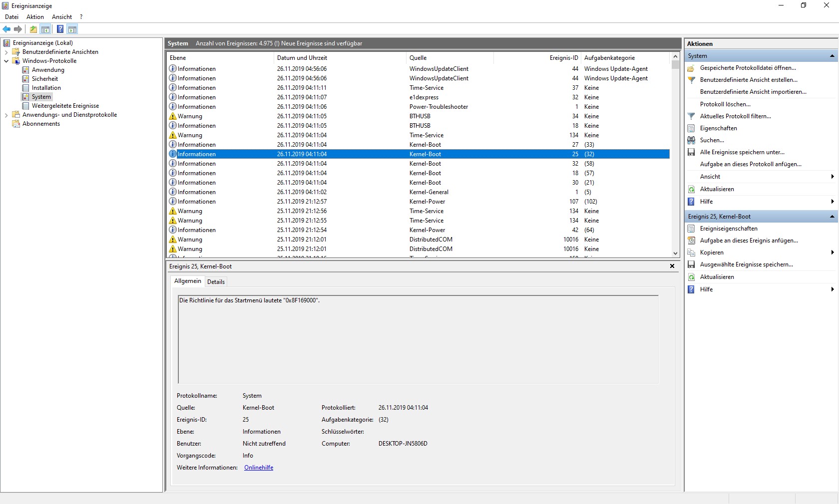This screenshot has width=839, height=504.
Task: Open the Onlinehilfe link
Action: click(x=259, y=468)
